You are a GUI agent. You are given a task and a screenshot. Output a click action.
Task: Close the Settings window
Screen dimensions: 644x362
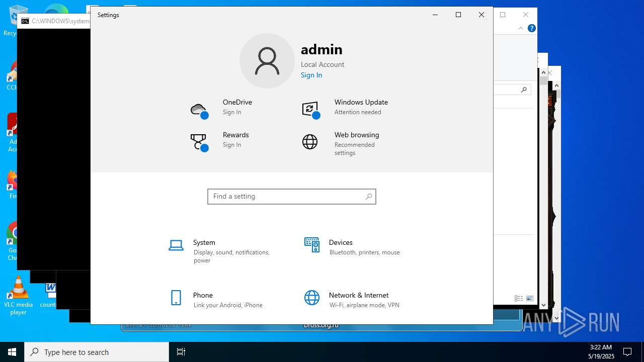[481, 15]
